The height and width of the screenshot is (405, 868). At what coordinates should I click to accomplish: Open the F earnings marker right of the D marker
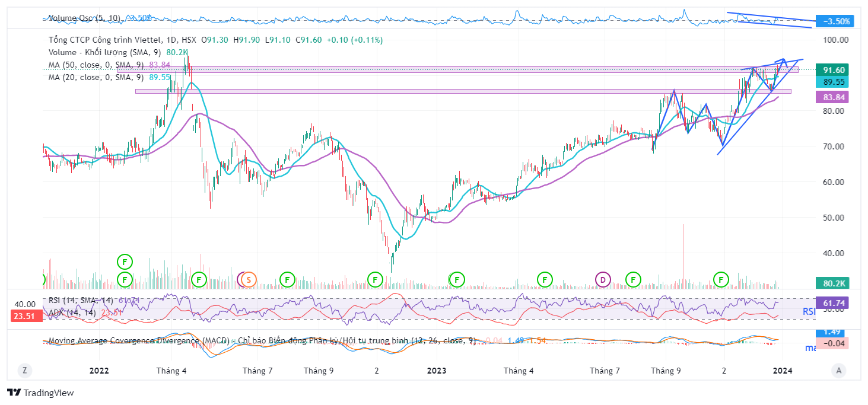pos(634,279)
